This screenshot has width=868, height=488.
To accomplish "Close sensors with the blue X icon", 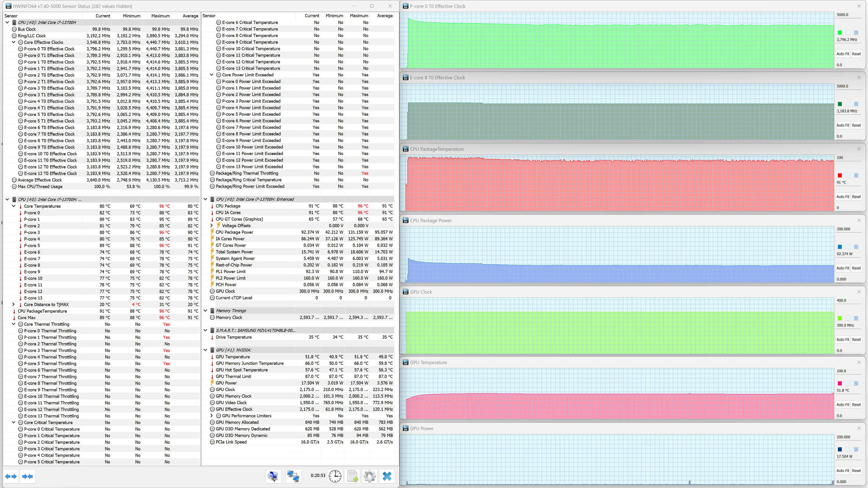I will coord(387,476).
